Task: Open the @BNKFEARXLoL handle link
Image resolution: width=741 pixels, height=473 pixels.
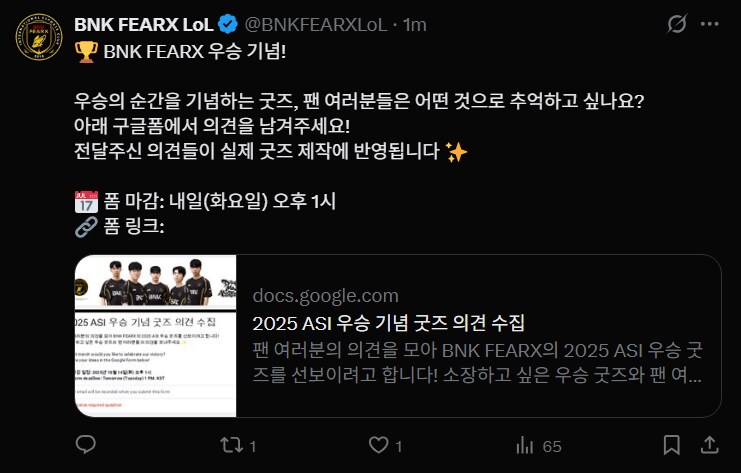Action: (316, 25)
